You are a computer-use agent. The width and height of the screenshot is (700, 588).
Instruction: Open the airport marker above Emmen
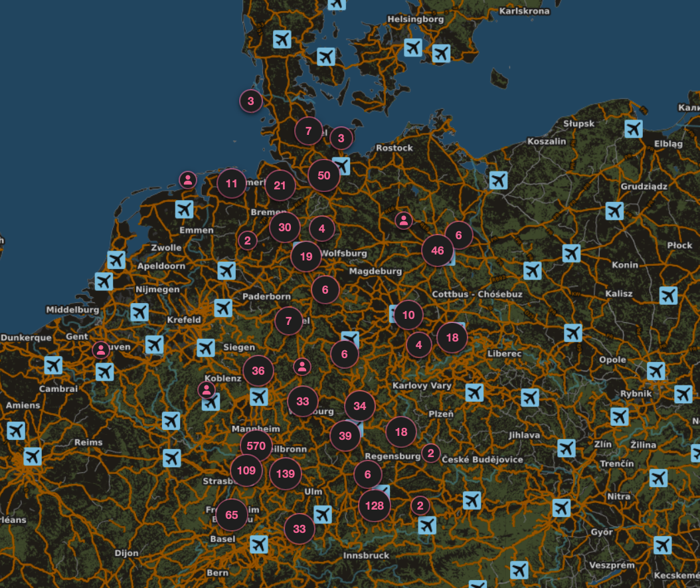(x=185, y=209)
